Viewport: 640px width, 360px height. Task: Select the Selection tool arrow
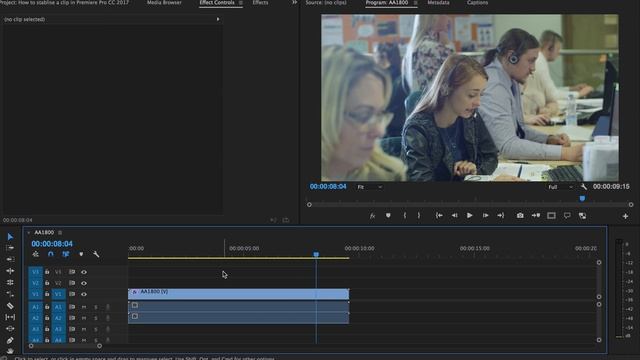10,237
